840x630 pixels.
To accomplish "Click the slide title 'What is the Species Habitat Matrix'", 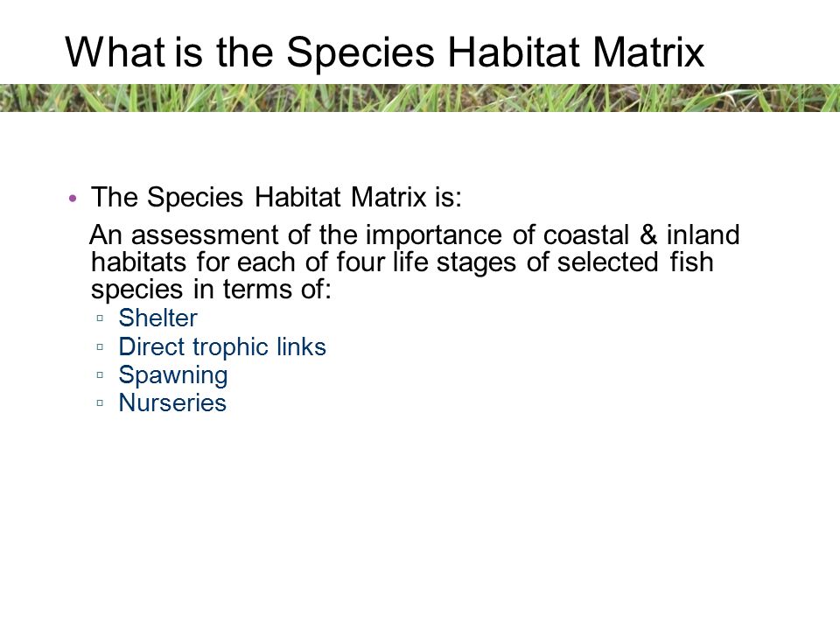I will coord(385,52).
